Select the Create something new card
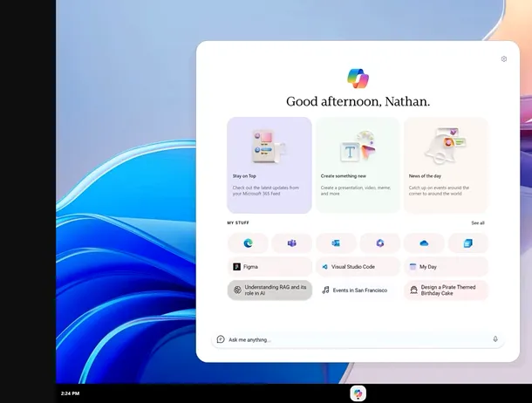Screen dimensions: 532x403 (358, 165)
